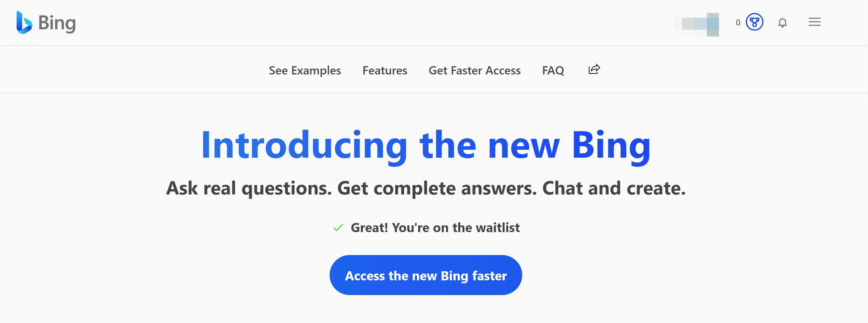The width and height of the screenshot is (868, 323).
Task: Click the rewards points count 0
Action: [738, 23]
